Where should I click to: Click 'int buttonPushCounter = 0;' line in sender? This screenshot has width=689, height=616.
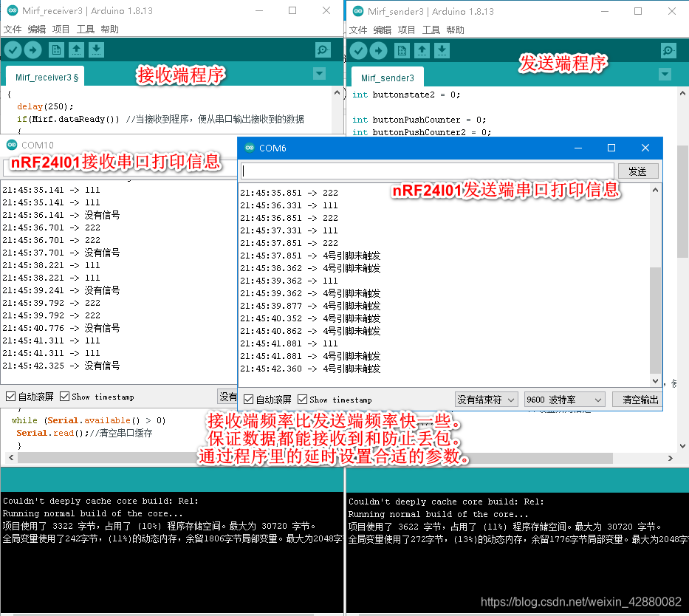pos(419,120)
